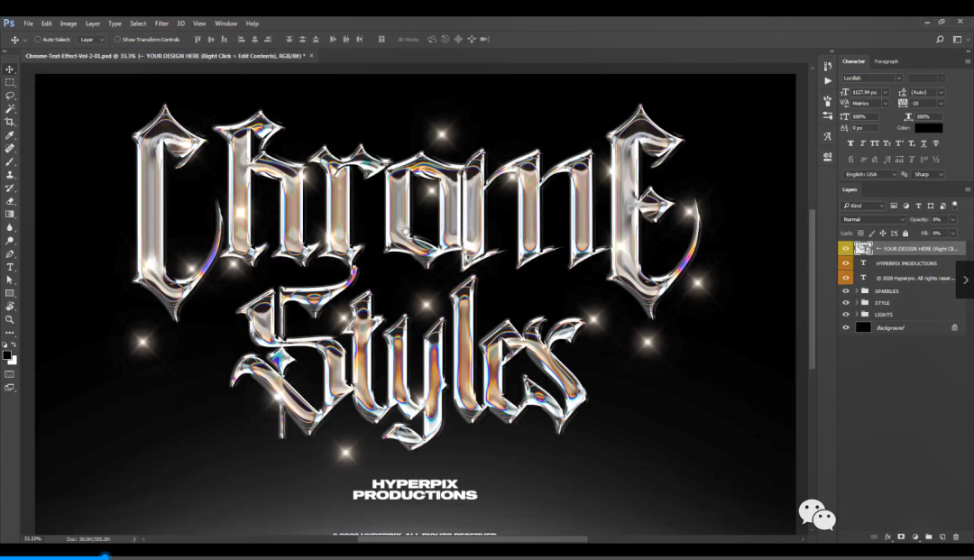The width and height of the screenshot is (974, 560).
Task: Create a new group folder icon
Action: click(x=929, y=537)
